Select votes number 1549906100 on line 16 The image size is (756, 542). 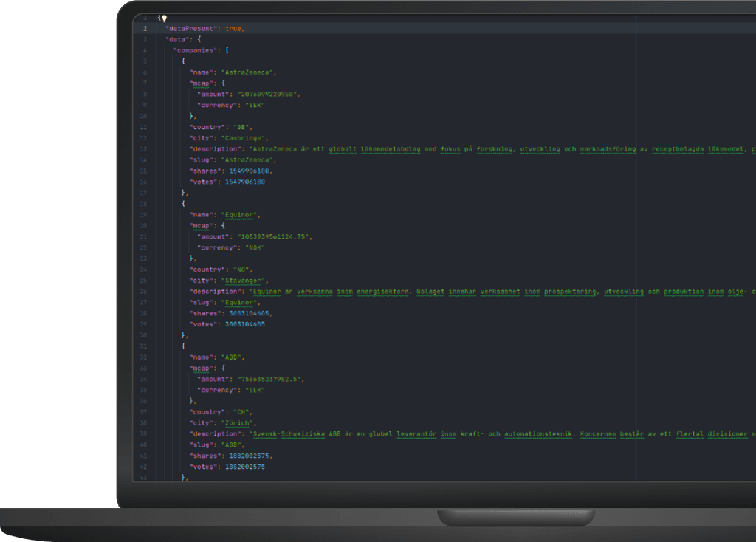245,182
